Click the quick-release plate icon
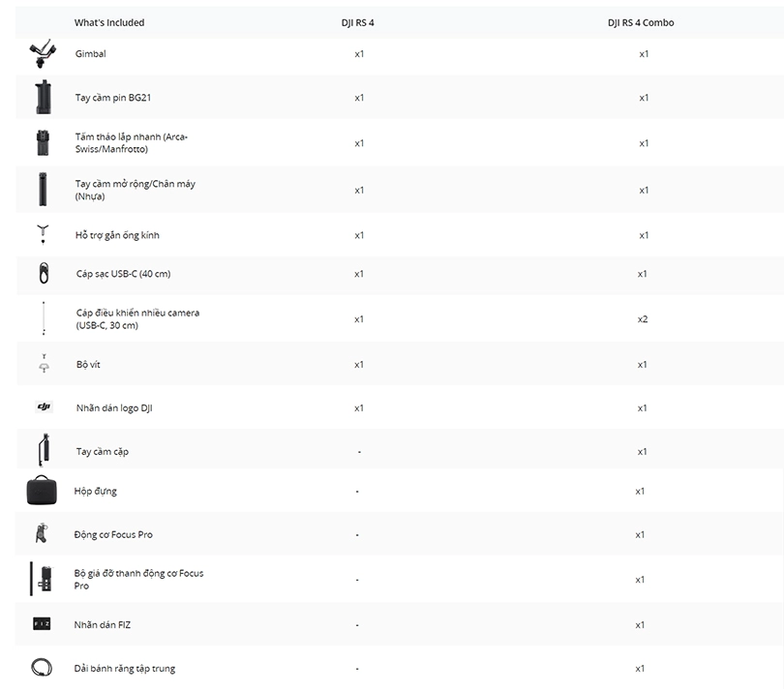784x691 pixels. pos(42,142)
